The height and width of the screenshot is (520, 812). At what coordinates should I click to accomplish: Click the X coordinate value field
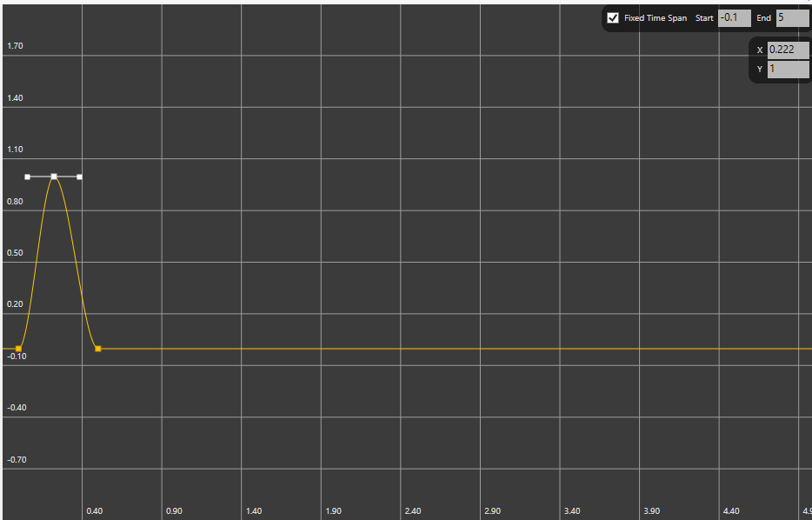pos(789,50)
